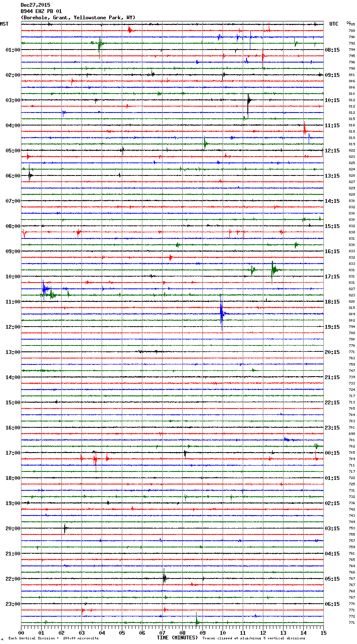Click UTC time label '03:15'
This screenshot has height=644, width=357.
[332, 529]
